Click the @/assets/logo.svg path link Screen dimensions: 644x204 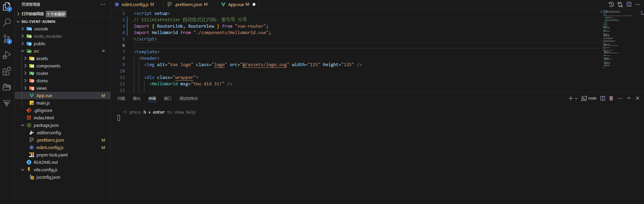(x=265, y=65)
